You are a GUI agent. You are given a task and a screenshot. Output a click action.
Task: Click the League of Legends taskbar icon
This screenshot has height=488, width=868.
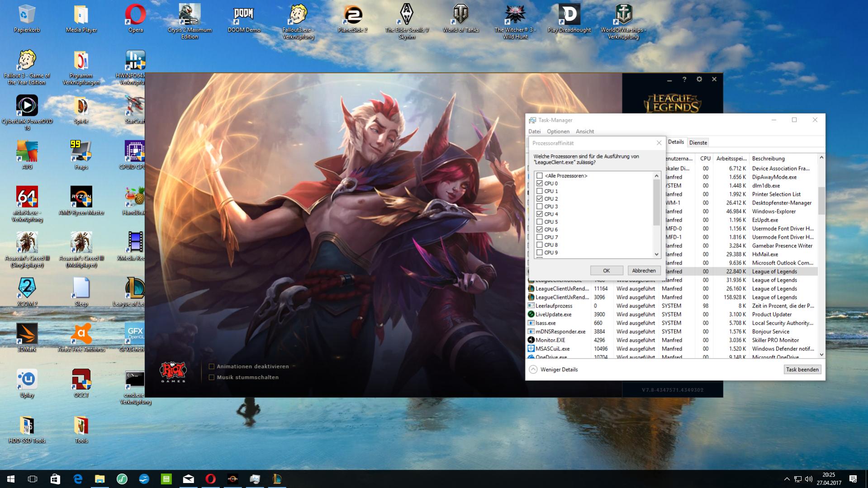pos(277,479)
